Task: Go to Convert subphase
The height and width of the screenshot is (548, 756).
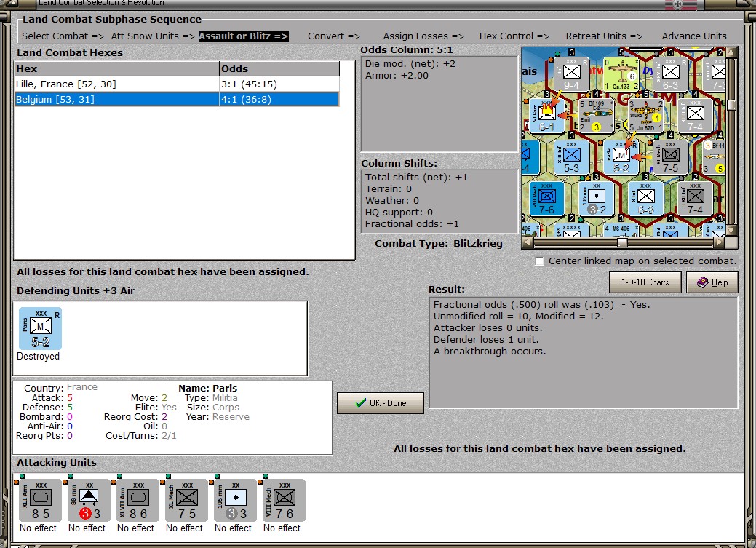Action: (334, 36)
